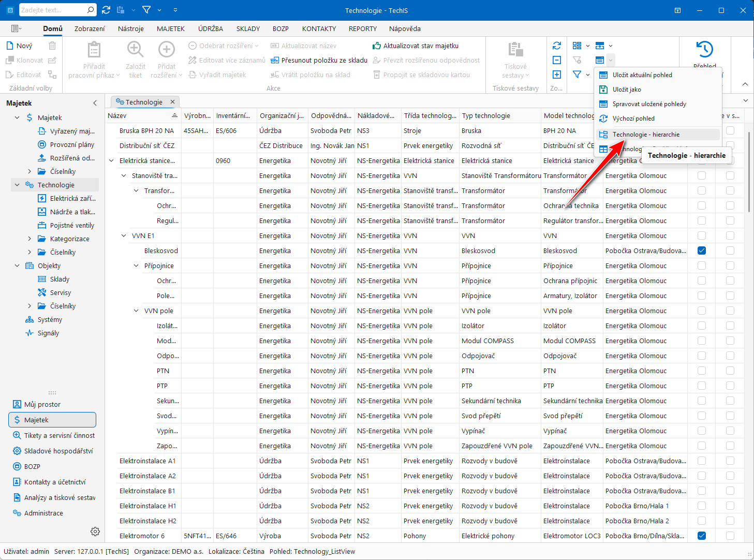Uncheck the checked box in the Bleskosvod row
The image size is (754, 560).
tap(702, 250)
